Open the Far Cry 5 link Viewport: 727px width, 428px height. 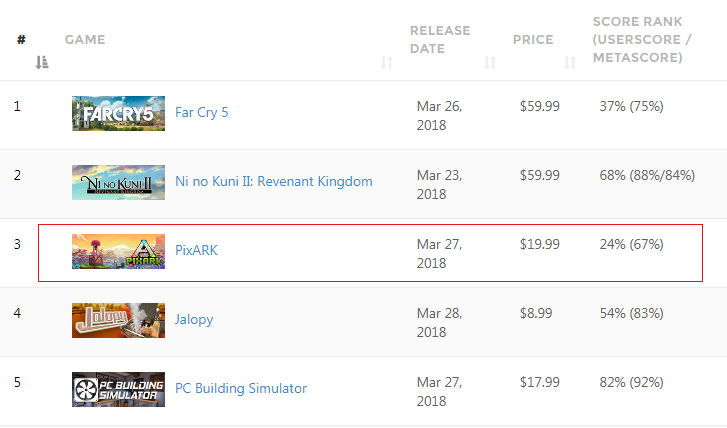pyautogui.click(x=202, y=112)
